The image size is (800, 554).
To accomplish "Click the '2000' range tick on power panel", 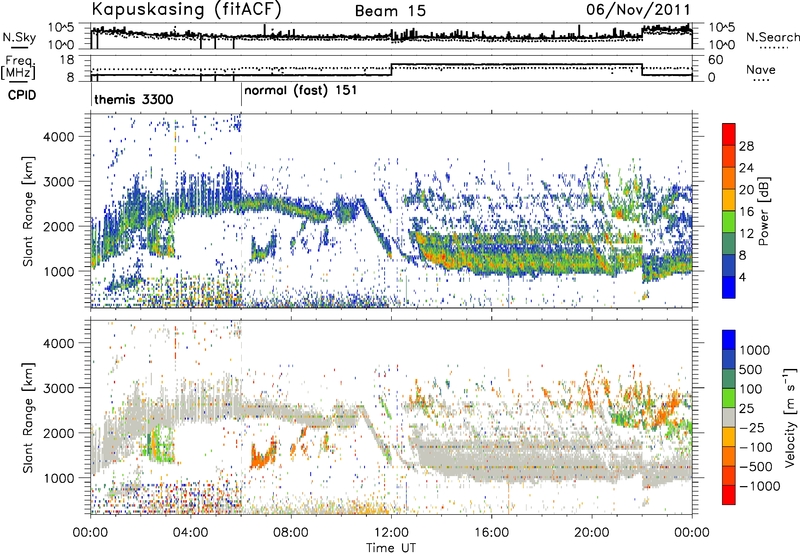I will click(x=58, y=226).
